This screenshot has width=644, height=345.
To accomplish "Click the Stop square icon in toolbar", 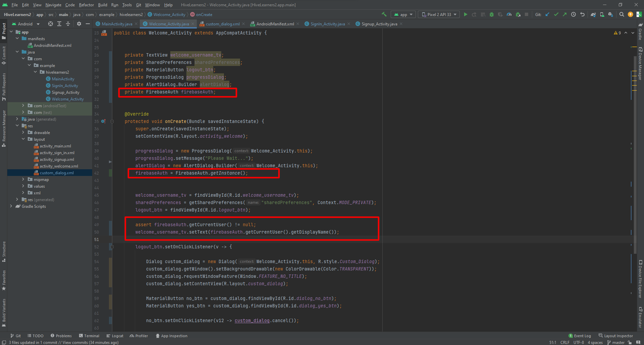I will tap(527, 15).
